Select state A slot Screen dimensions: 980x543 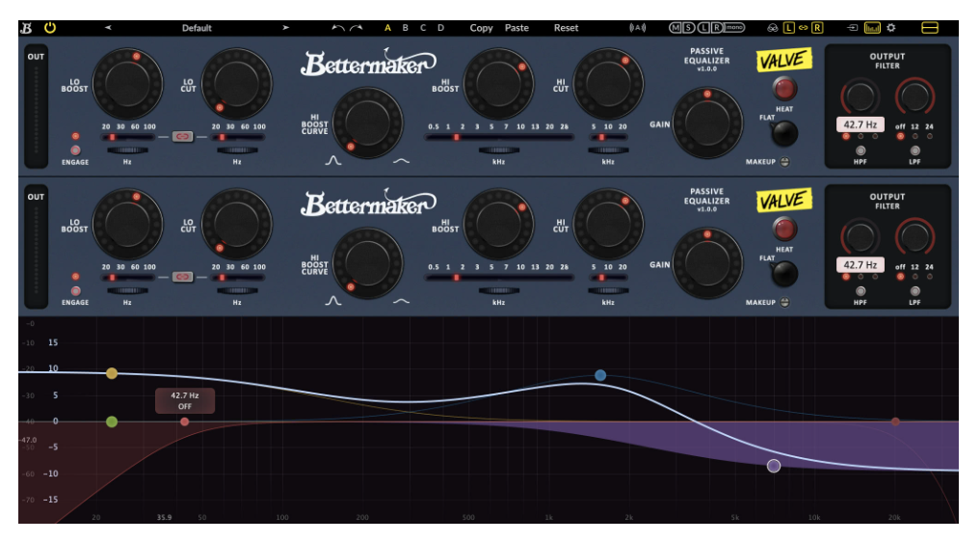click(387, 28)
